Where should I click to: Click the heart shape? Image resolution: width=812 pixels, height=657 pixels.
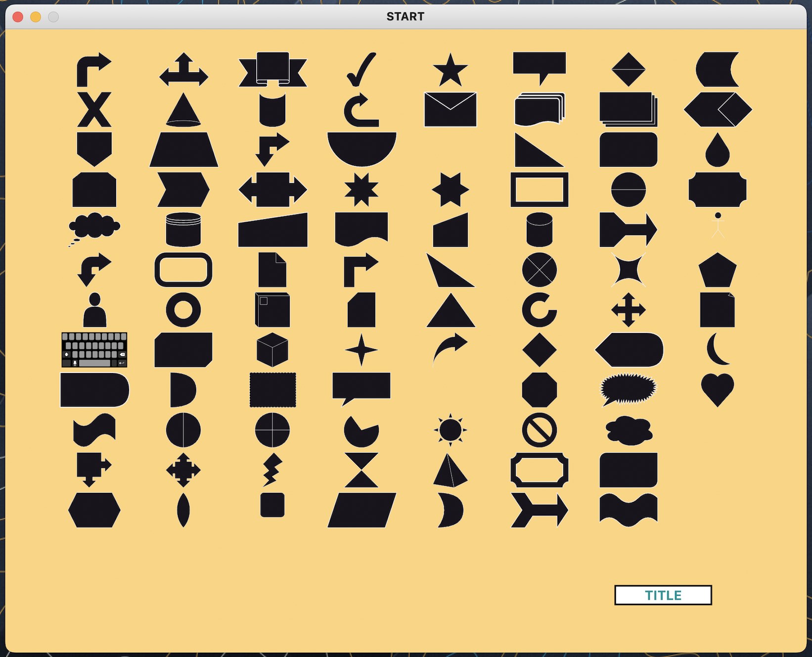click(717, 390)
